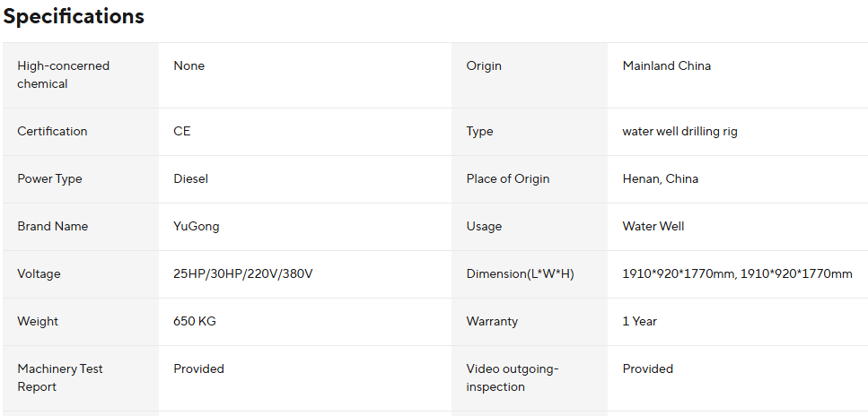Click the 1 Year warranty value

pos(639,321)
